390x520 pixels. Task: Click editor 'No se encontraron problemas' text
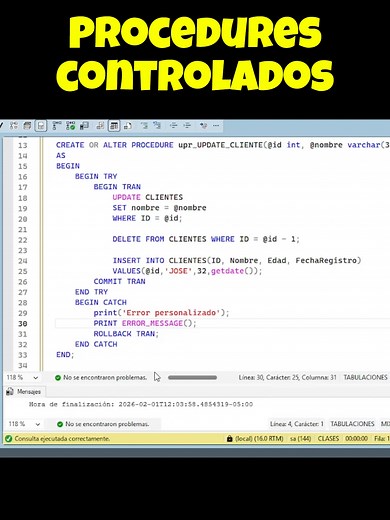[105, 378]
